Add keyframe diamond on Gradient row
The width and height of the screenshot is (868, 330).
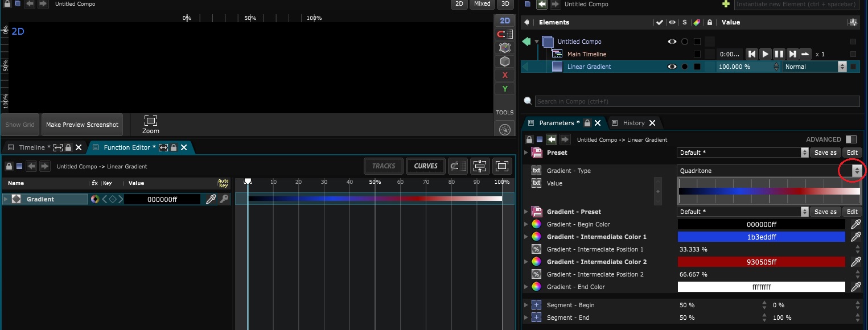point(112,199)
